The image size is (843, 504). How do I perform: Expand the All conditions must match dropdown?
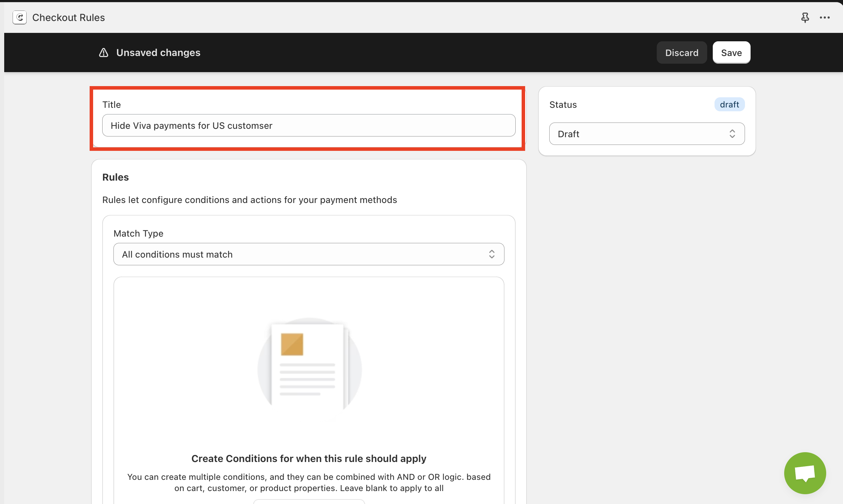[308, 254]
